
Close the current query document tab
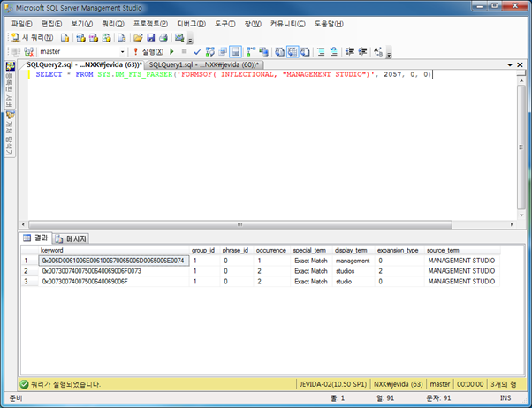pyautogui.click(x=520, y=64)
